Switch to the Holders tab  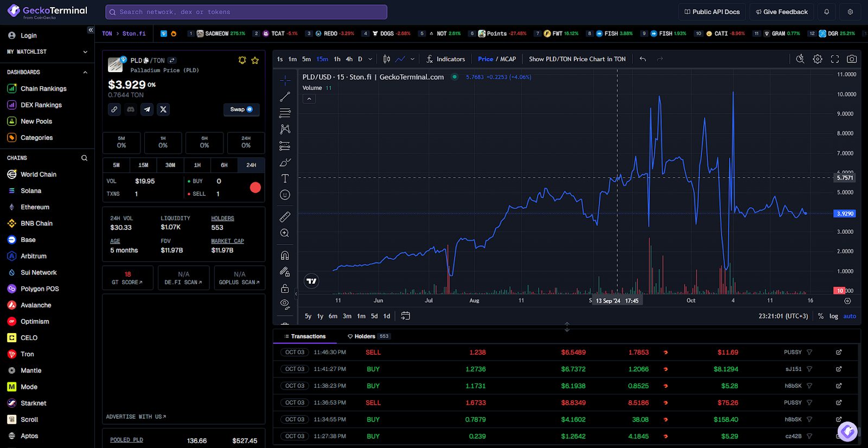368,336
